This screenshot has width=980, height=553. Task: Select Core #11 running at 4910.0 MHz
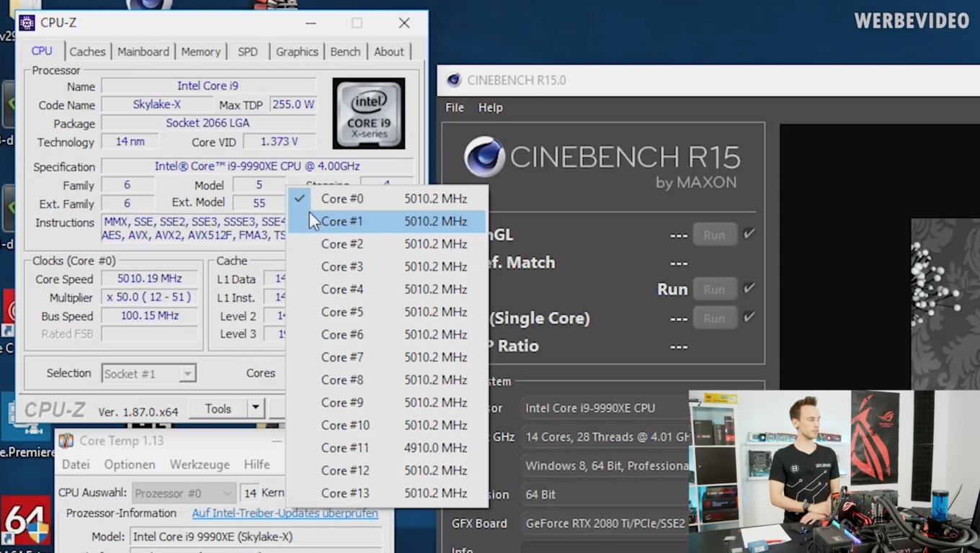coord(387,448)
